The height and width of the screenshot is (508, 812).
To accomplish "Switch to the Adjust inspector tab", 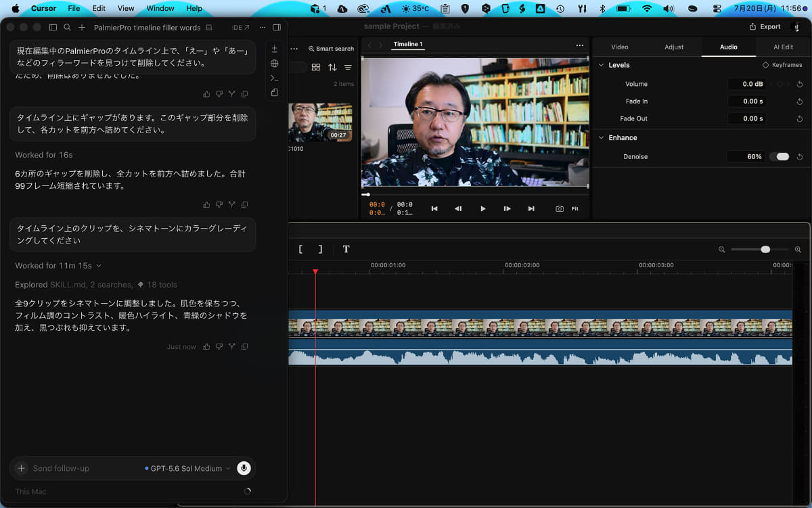I will coord(674,47).
